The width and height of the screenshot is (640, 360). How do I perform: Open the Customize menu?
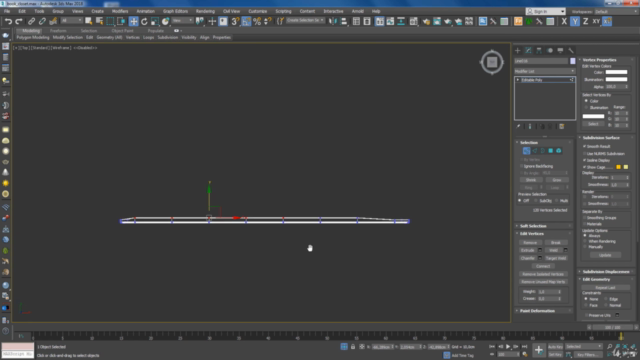click(x=258, y=11)
